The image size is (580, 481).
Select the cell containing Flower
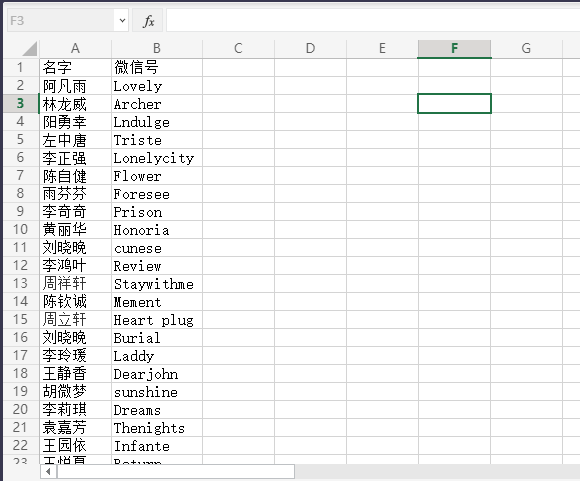pos(157,175)
